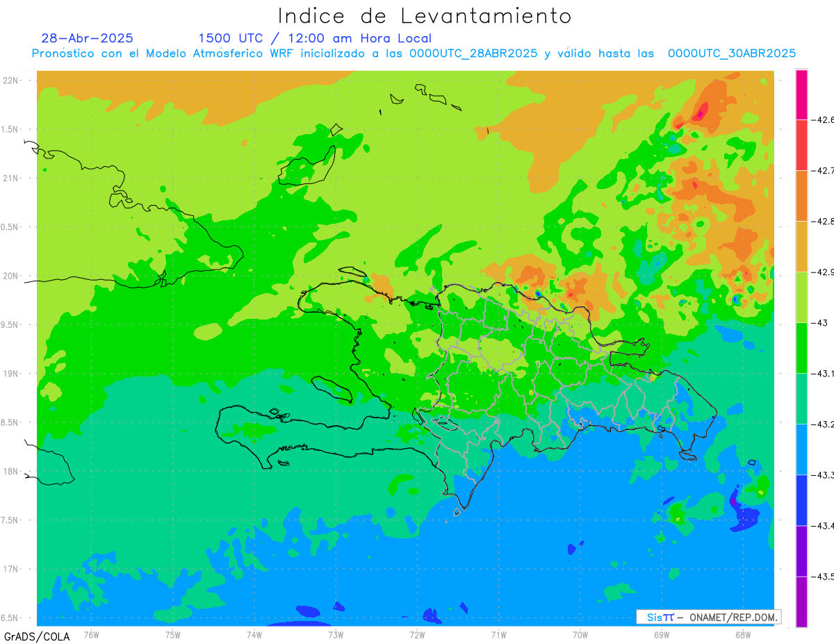Click the '-43.2' color bar value
The width and height of the screenshot is (834, 644).
tap(824, 424)
